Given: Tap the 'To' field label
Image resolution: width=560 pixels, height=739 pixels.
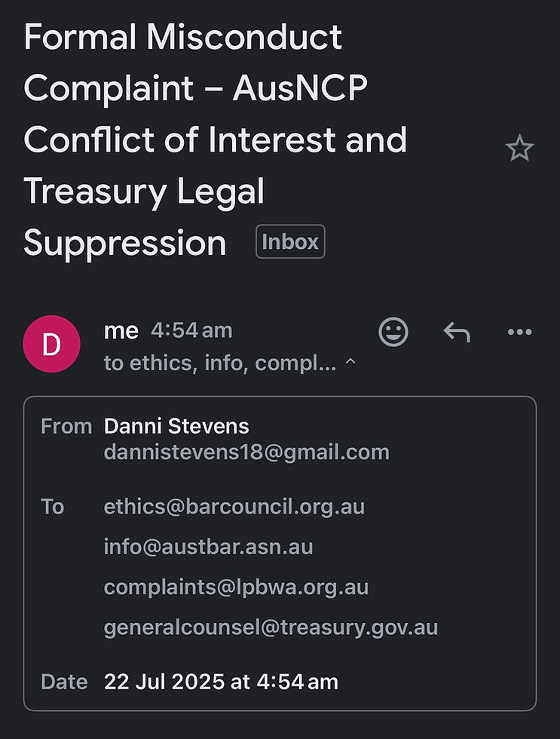Looking at the screenshot, I should pyautogui.click(x=52, y=507).
